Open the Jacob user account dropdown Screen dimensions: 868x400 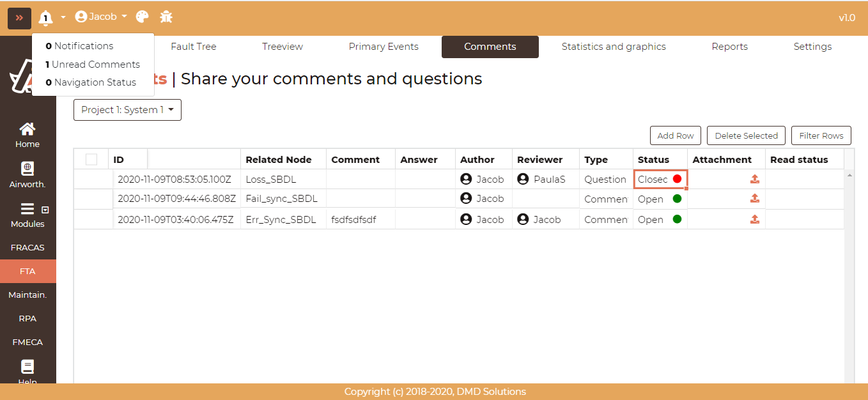tap(101, 17)
